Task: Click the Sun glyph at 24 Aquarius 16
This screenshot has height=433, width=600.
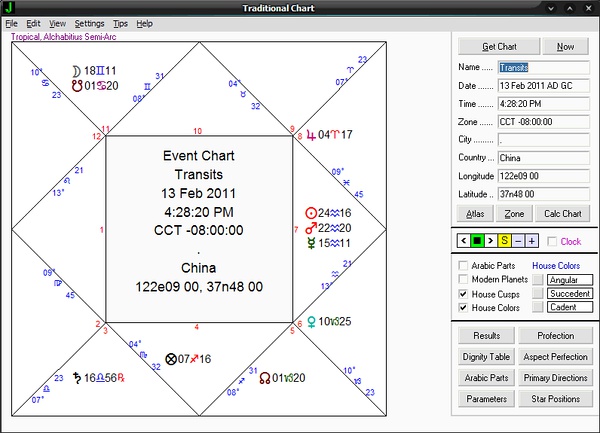Action: click(311, 213)
